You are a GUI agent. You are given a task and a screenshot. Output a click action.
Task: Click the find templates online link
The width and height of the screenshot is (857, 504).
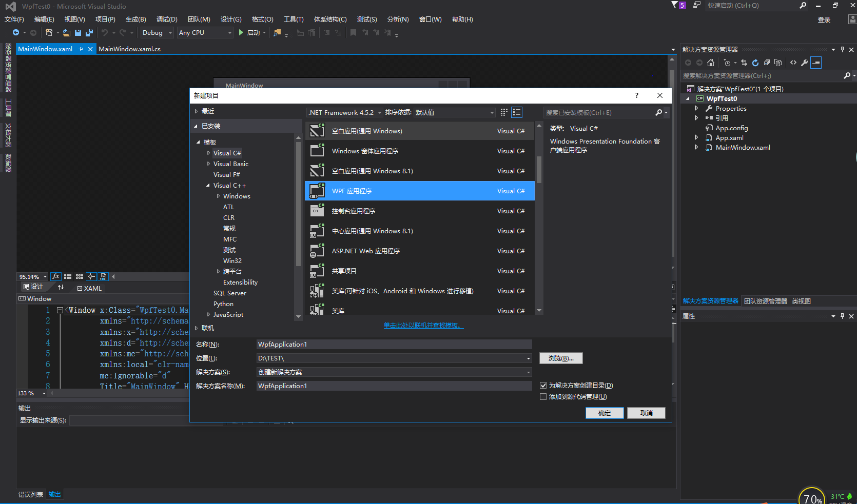pyautogui.click(x=423, y=326)
